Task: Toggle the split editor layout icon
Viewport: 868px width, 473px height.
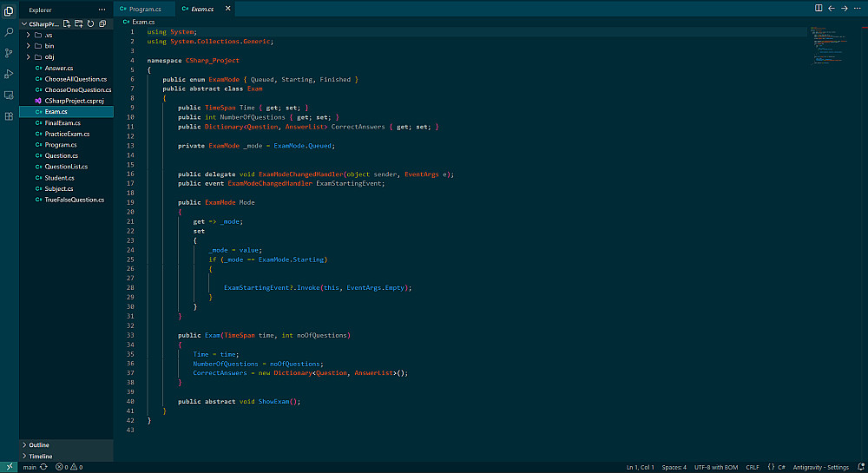Action: pos(819,9)
